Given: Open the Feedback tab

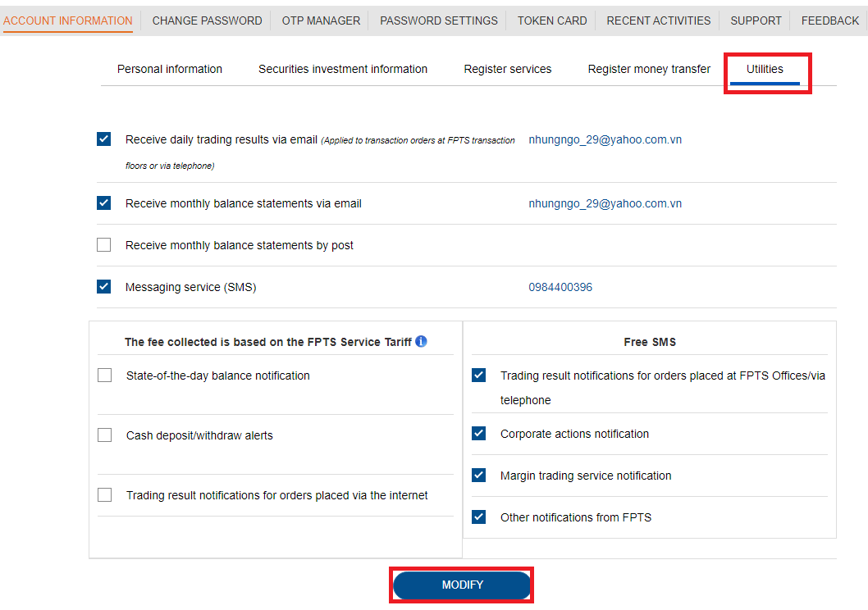Looking at the screenshot, I should pos(829,20).
